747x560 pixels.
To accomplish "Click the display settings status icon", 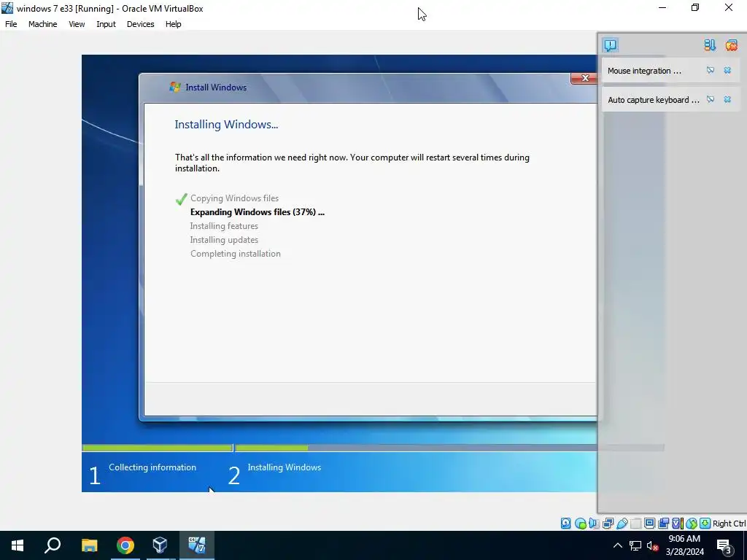I will tap(649, 524).
